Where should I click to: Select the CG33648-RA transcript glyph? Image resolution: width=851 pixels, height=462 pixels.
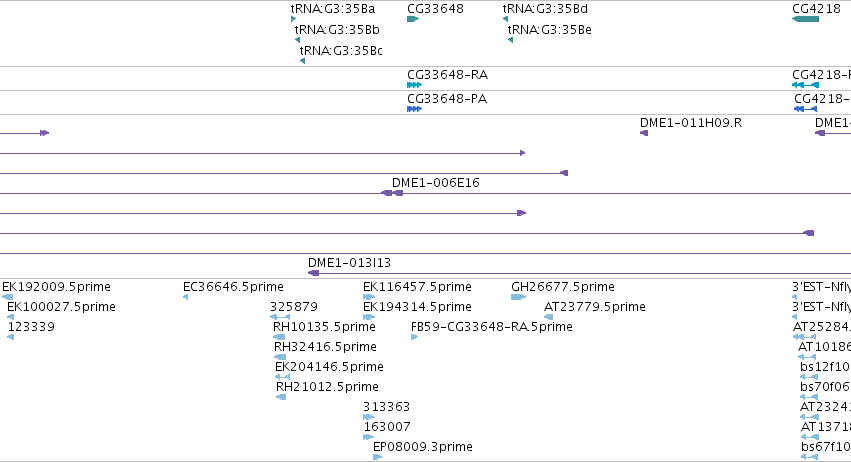coord(414,85)
